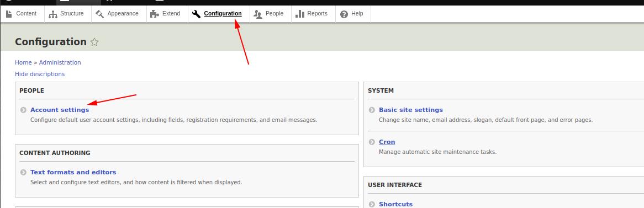This screenshot has width=644, height=208.
Task: Open Basic site settings
Action: click(411, 110)
